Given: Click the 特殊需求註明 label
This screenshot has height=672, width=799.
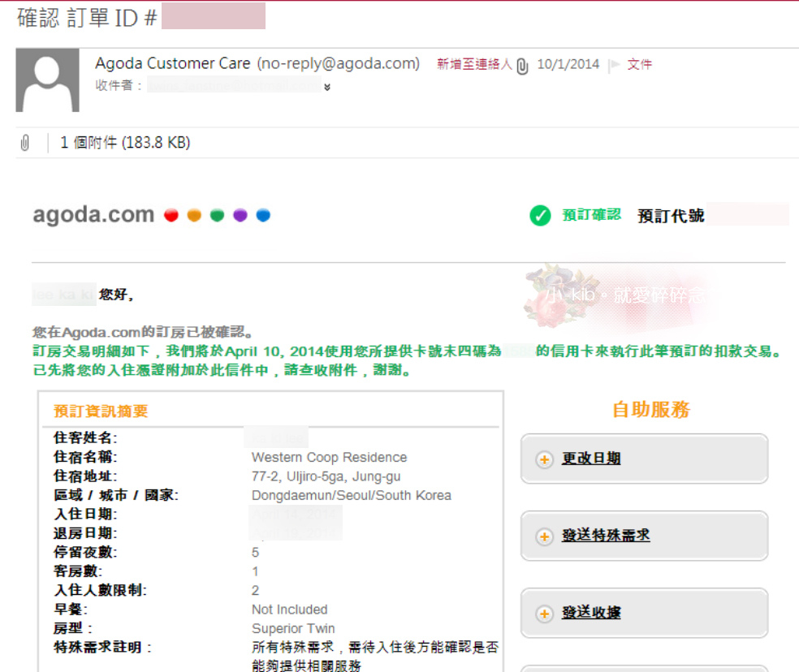Looking at the screenshot, I should click(102, 648).
